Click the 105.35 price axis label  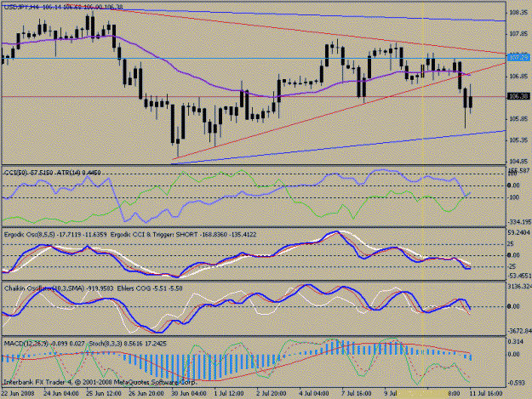(518, 140)
